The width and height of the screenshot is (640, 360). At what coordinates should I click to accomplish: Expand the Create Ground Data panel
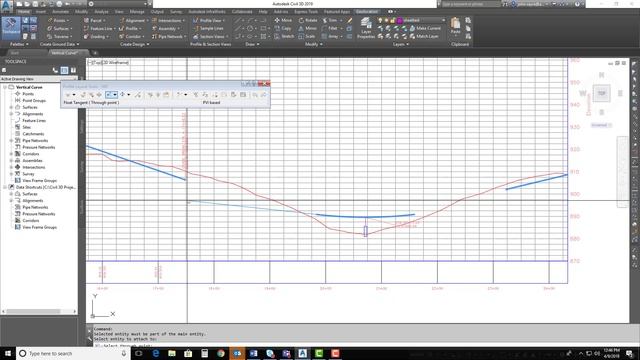coord(60,44)
